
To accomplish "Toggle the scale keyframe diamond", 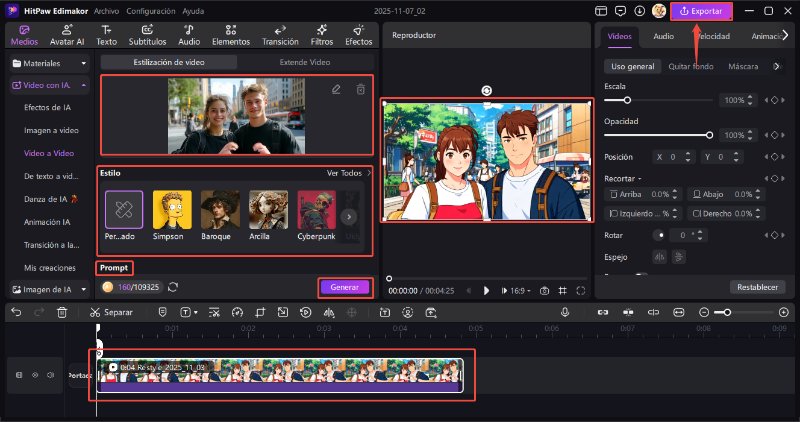I will [772, 101].
